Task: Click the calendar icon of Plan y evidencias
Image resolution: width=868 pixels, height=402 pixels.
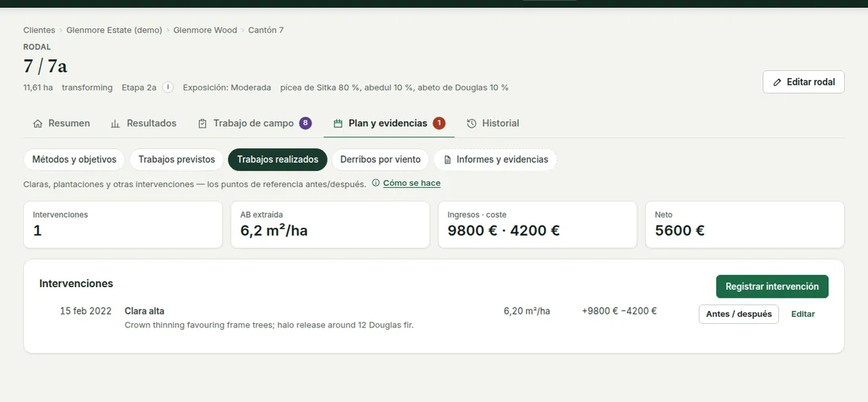Action: 338,124
